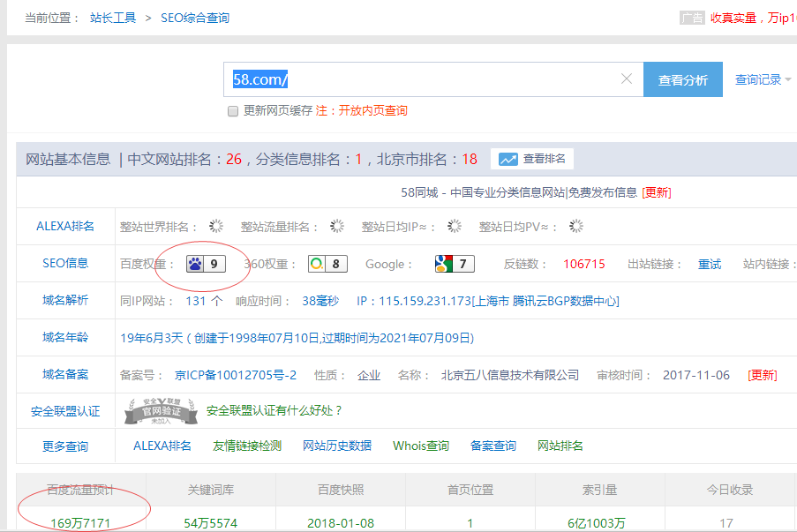797x532 pixels.
Task: Open ALEXA排名 in the 更多查询 row
Action: click(162, 446)
